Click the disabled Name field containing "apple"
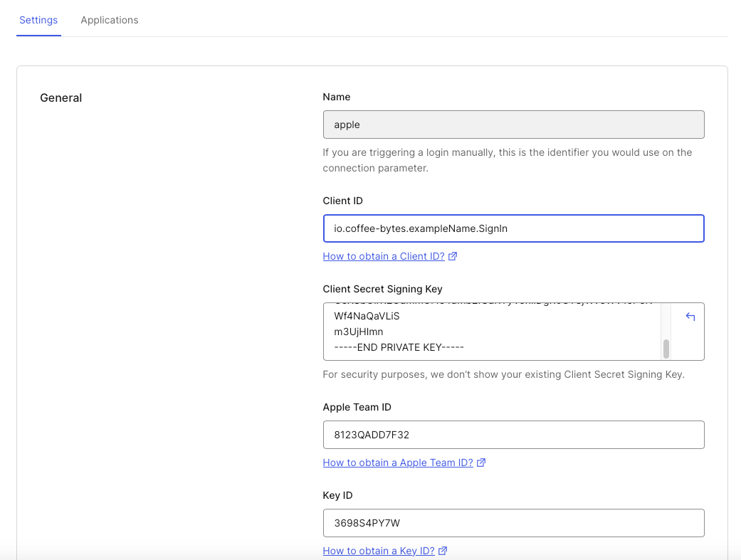 click(x=513, y=125)
